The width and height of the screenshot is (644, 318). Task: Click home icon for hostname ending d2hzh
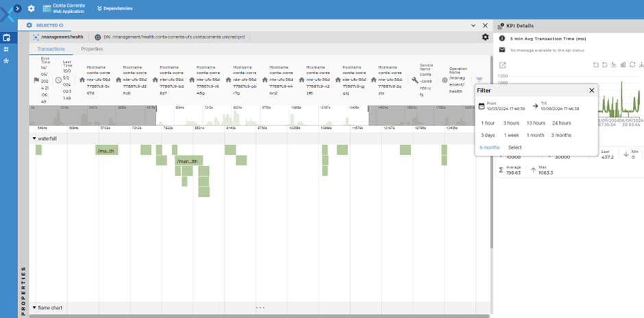click(119, 80)
